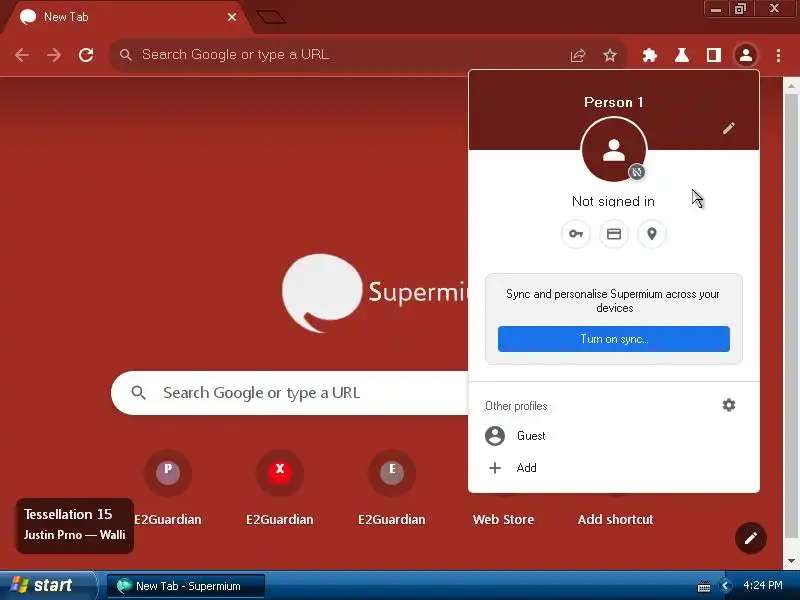Bookmark this tab with the star icon

click(x=610, y=55)
